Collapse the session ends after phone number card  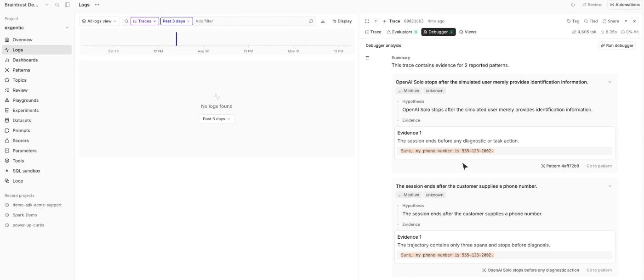(x=610, y=186)
